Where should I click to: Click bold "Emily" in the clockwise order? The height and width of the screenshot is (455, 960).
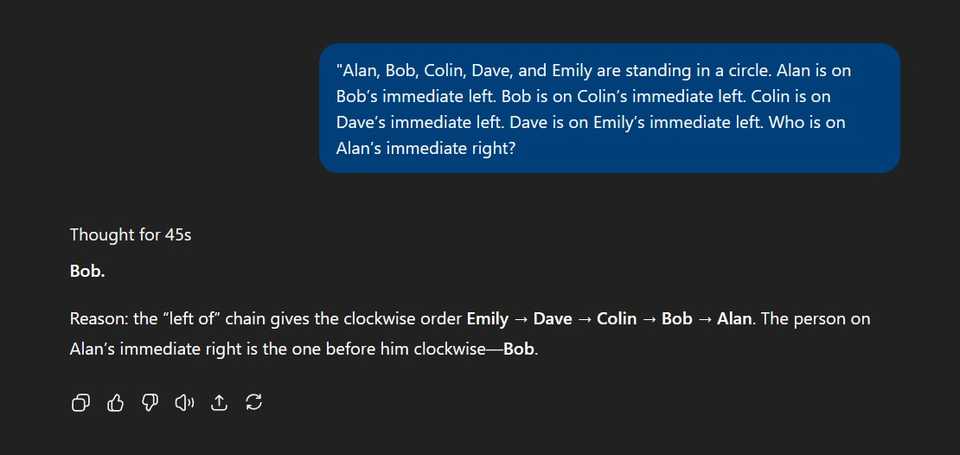coord(487,319)
